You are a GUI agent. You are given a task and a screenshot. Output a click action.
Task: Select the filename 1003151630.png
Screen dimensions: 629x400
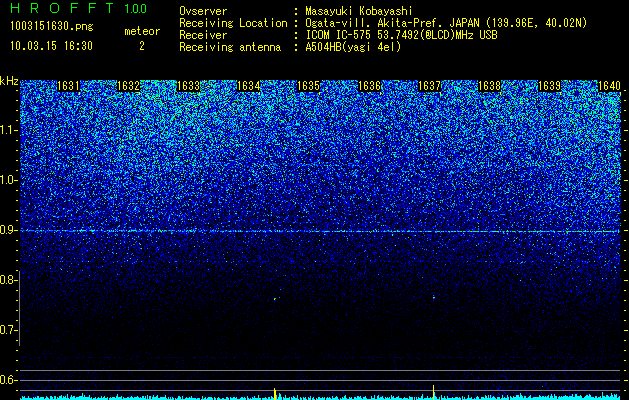point(52,27)
